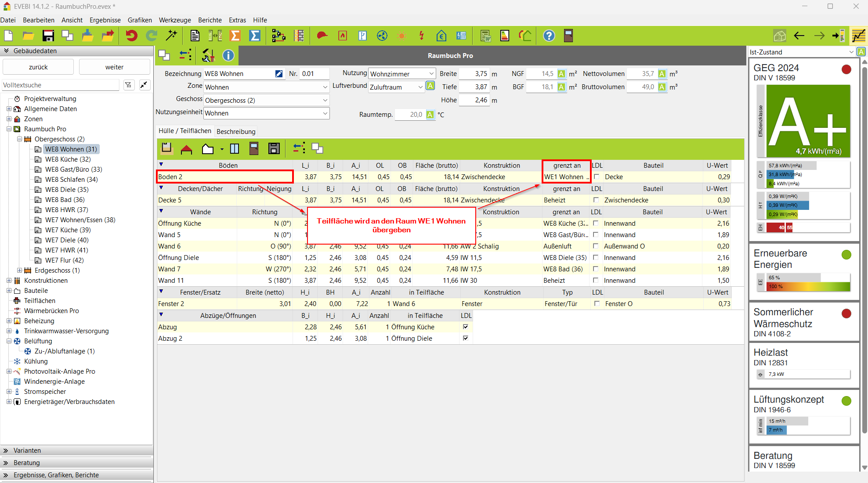
Task: Click the sun icon in main toolbar
Action: pyautogui.click(x=401, y=36)
